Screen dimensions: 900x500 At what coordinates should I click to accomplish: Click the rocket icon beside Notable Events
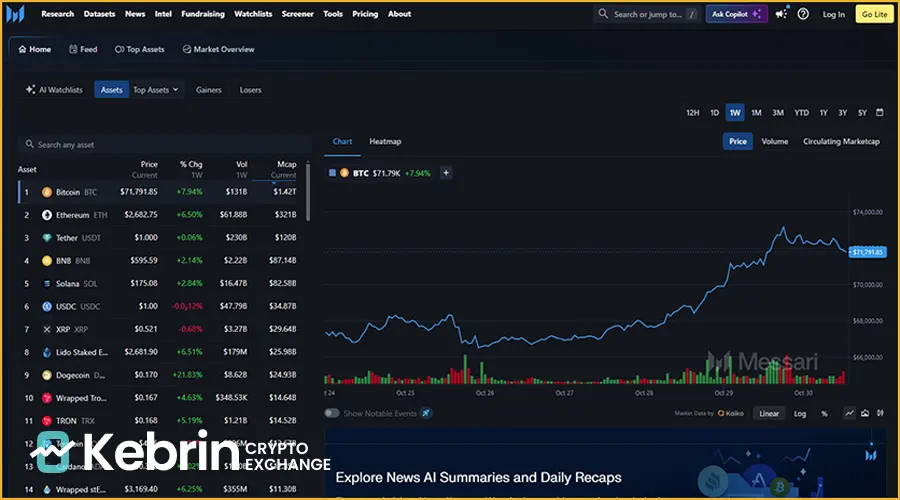[x=426, y=413]
